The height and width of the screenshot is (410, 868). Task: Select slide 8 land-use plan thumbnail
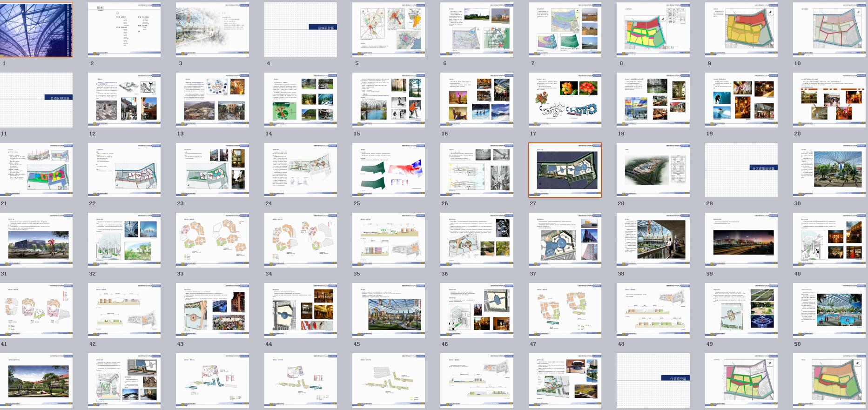653,30
